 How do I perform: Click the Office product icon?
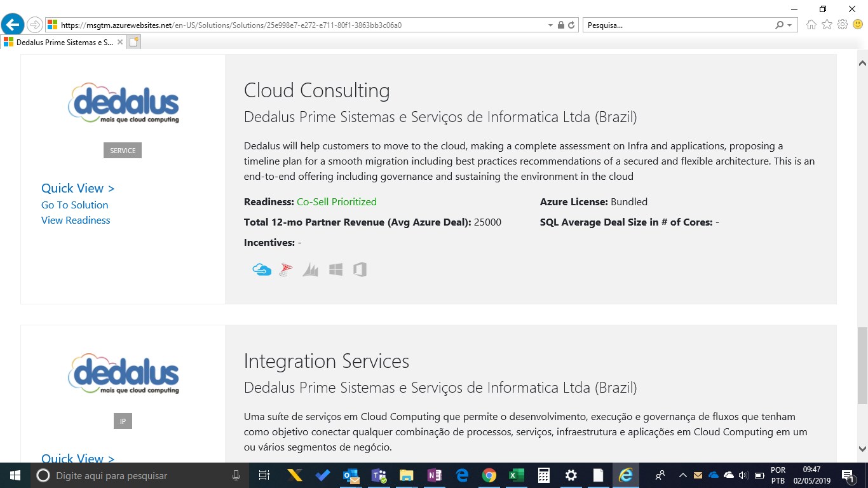click(360, 269)
